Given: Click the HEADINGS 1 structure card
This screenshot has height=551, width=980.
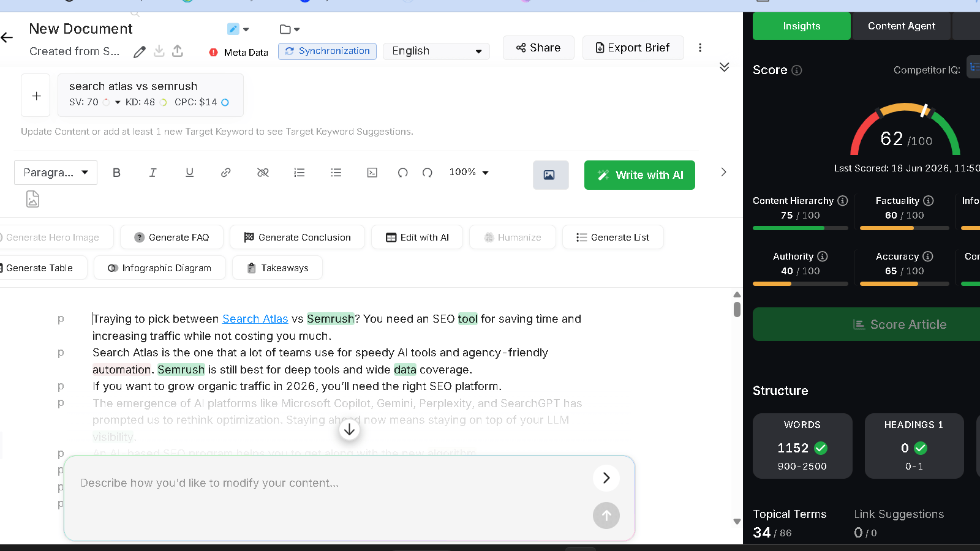Looking at the screenshot, I should [x=914, y=446].
